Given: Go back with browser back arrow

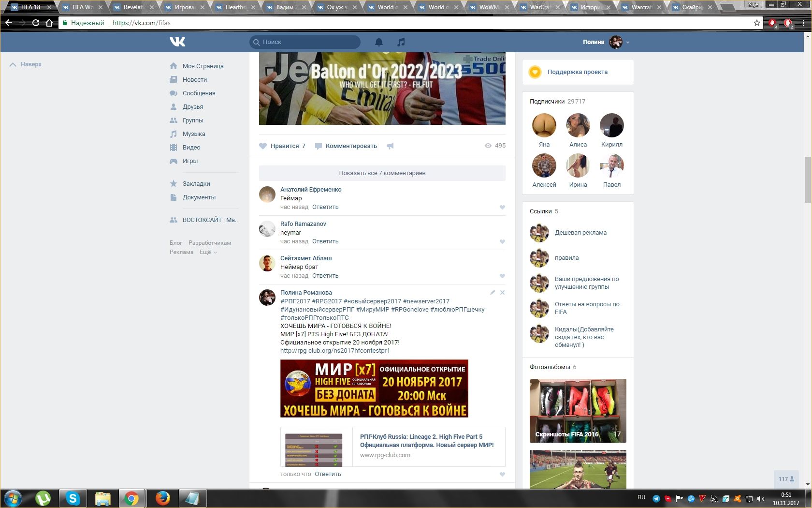Looking at the screenshot, I should point(9,23).
